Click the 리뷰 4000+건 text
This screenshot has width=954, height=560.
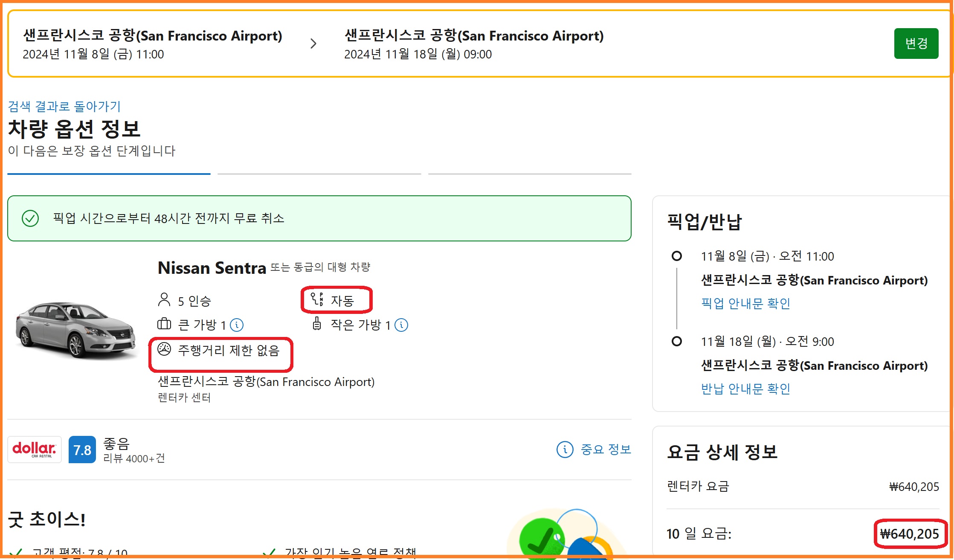pos(134,458)
